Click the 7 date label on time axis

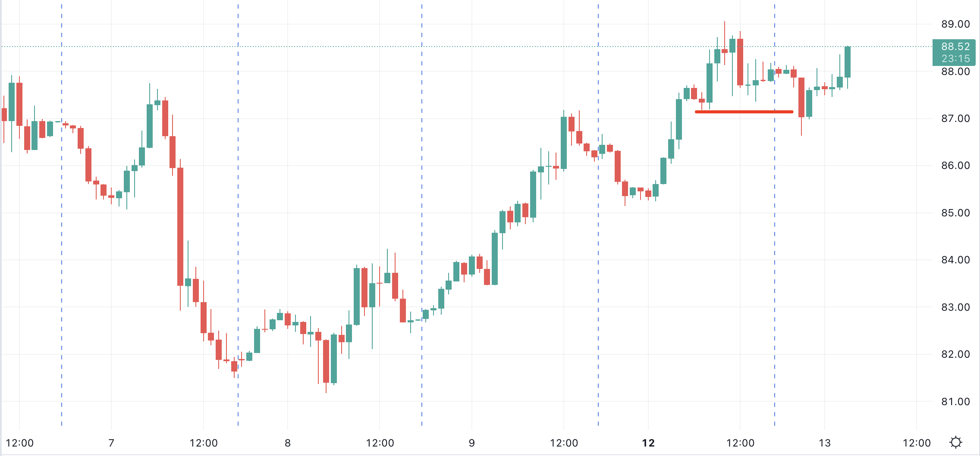pyautogui.click(x=111, y=443)
